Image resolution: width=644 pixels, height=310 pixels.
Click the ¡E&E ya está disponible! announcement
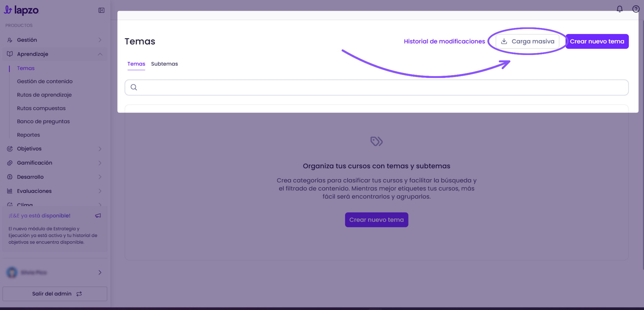point(40,216)
